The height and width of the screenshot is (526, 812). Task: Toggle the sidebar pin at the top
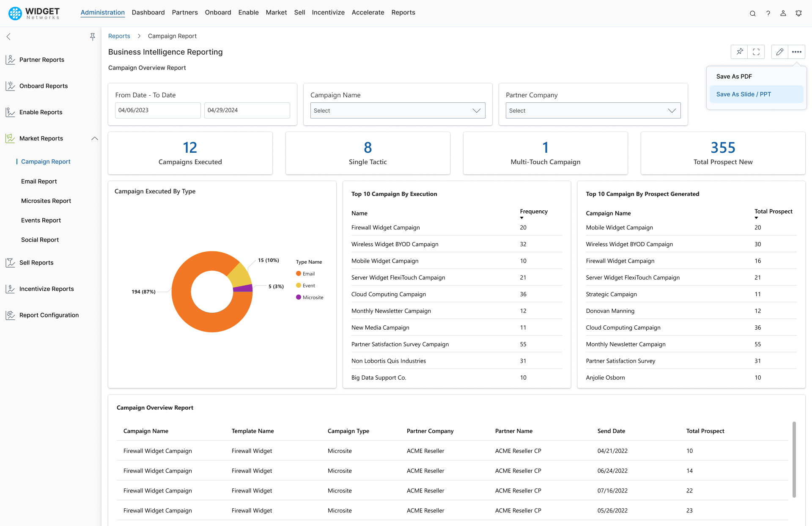[x=93, y=37]
